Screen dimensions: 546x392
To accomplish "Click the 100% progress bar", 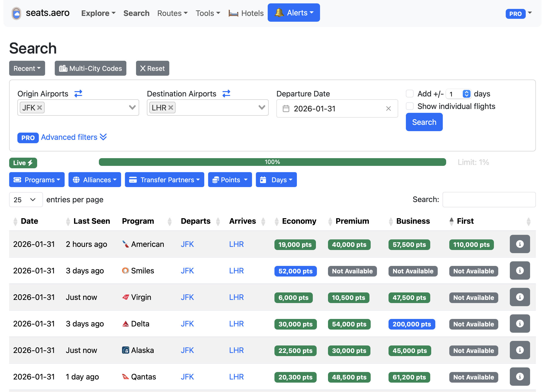I will click(x=273, y=162).
